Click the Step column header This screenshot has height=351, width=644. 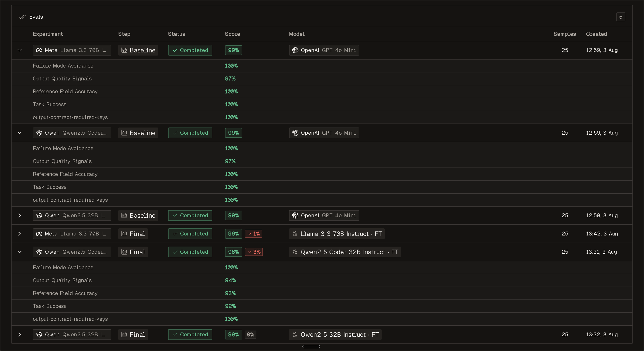(124, 34)
